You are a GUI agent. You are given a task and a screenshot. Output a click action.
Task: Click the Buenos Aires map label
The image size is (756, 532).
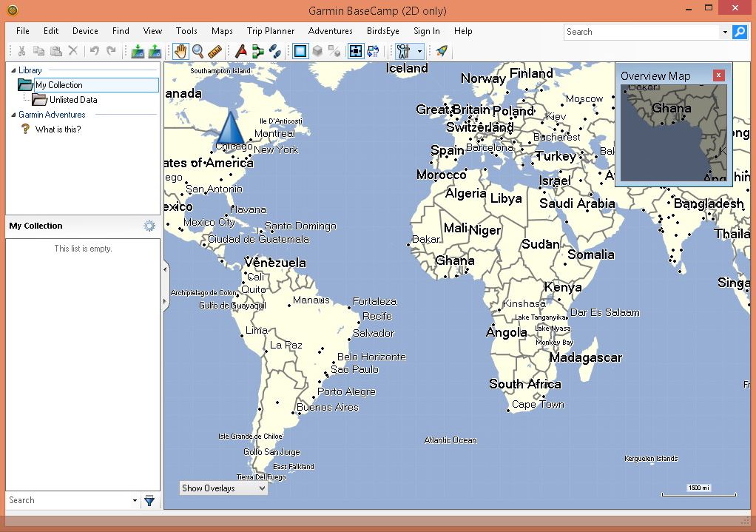pos(328,407)
